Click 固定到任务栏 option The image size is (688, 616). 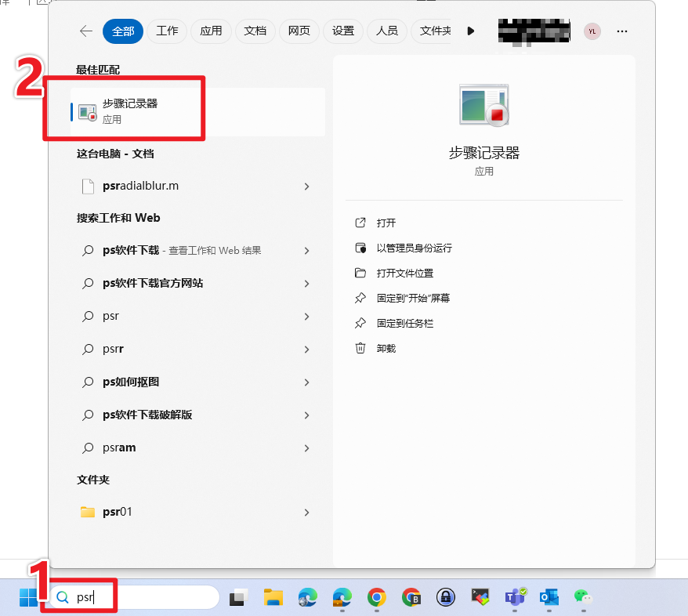(404, 324)
